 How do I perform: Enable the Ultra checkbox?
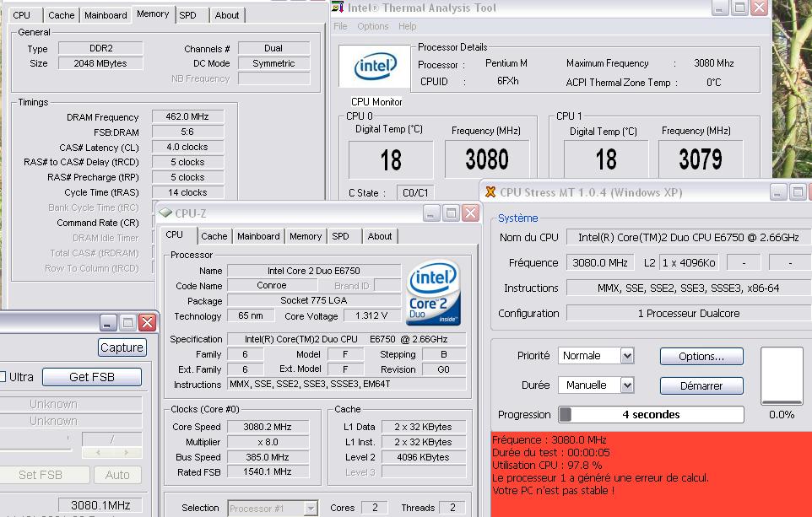3,377
